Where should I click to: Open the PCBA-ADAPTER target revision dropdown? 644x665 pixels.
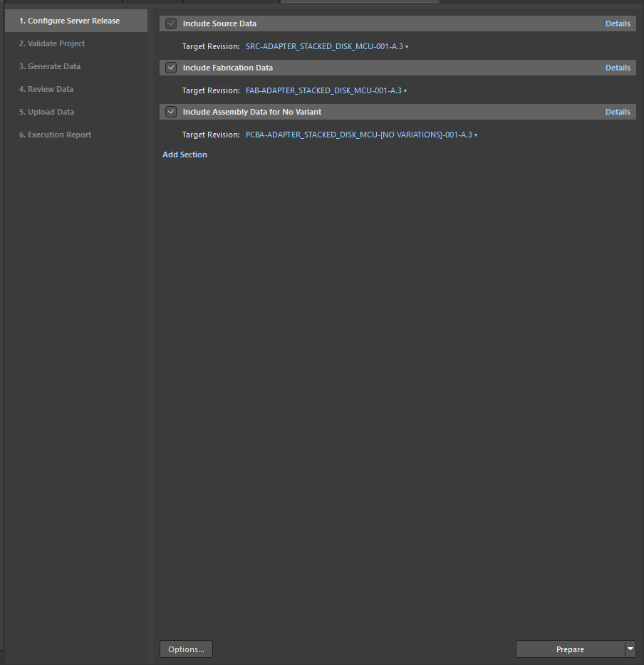pyautogui.click(x=361, y=135)
